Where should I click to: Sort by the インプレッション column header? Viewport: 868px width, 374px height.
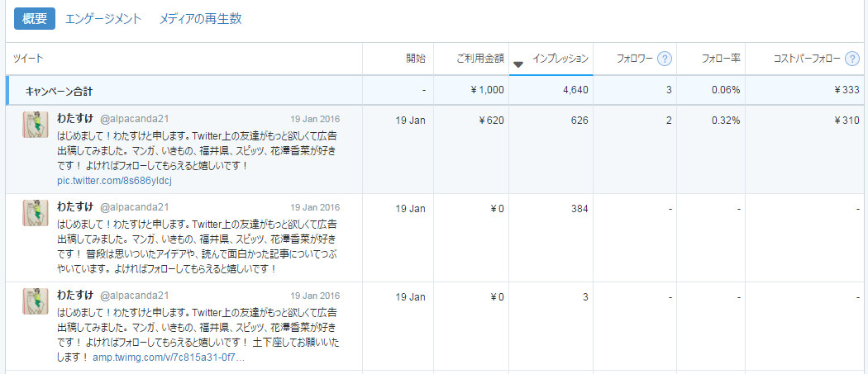(560, 58)
